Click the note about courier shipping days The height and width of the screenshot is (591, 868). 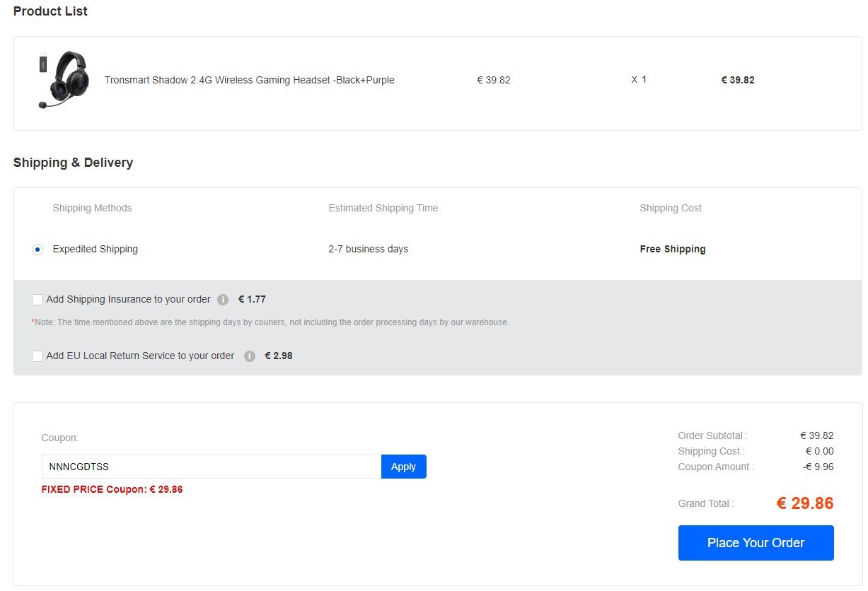[270, 322]
